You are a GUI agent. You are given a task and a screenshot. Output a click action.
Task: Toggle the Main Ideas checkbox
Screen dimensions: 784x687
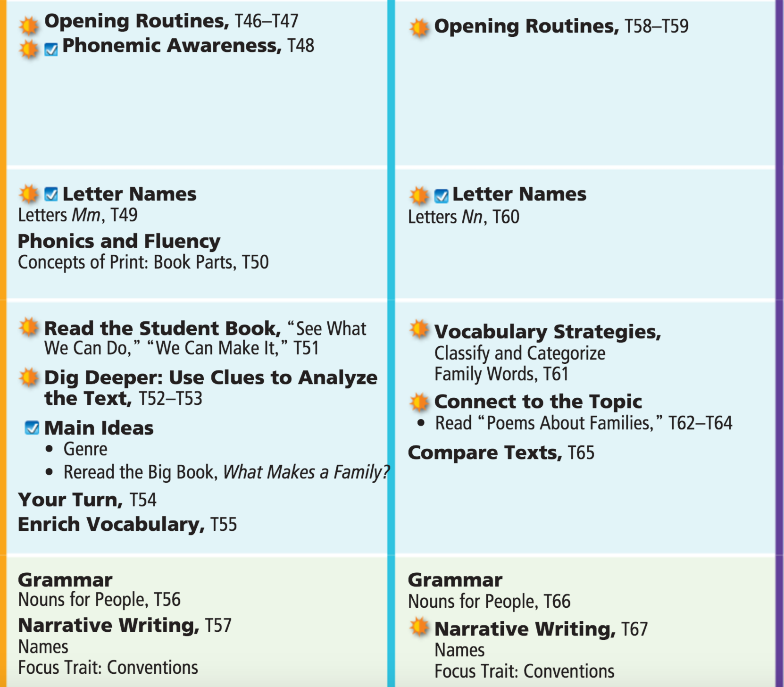pos(32,428)
